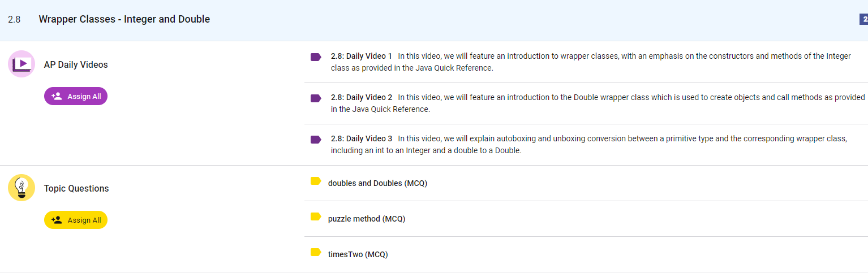Click the Topic Questions lightbulb icon
Viewport: 868px width, 273px height.
(x=22, y=188)
